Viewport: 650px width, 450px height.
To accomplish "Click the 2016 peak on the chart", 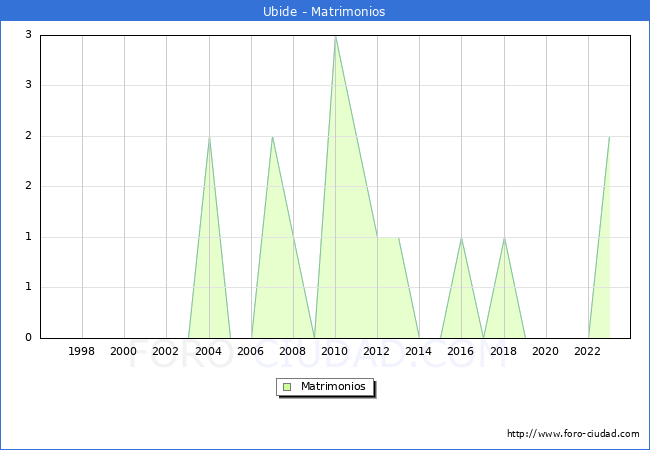I will click(461, 238).
